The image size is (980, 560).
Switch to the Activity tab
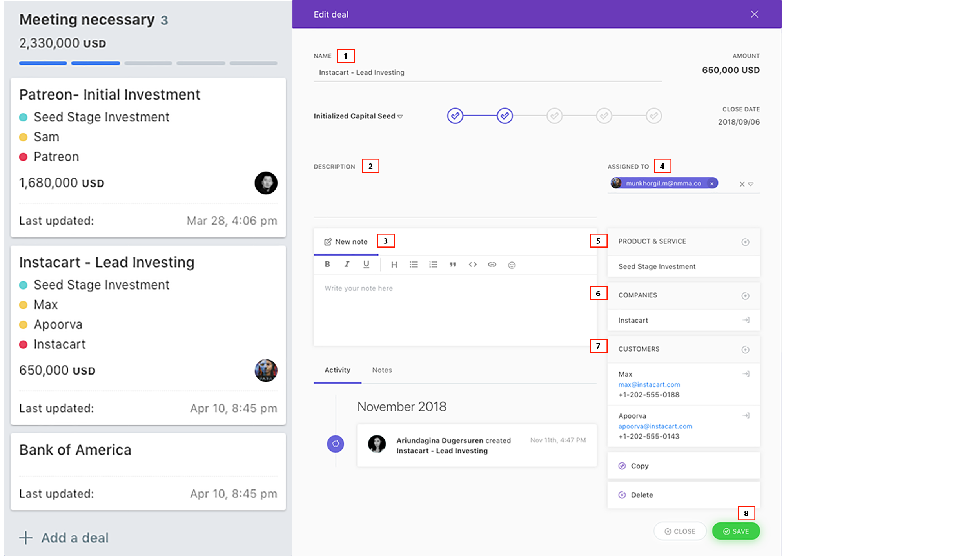pyautogui.click(x=337, y=370)
